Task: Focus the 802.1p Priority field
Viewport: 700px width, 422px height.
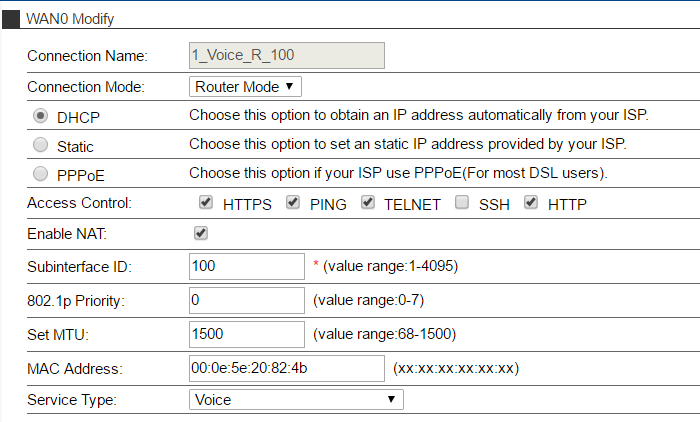Action: [246, 300]
